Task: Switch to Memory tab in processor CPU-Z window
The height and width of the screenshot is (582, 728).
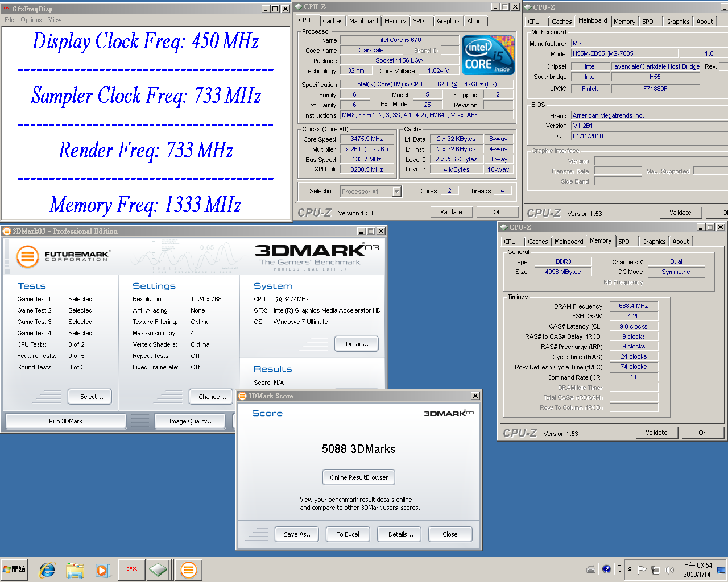Action: click(x=395, y=21)
